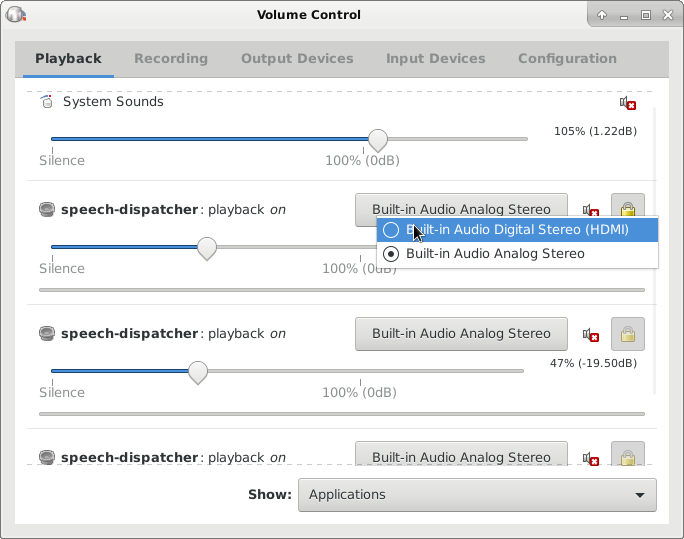Choose Built-in Audio Analog Stereo radio option
This screenshot has height=539, width=684.
[x=495, y=254]
